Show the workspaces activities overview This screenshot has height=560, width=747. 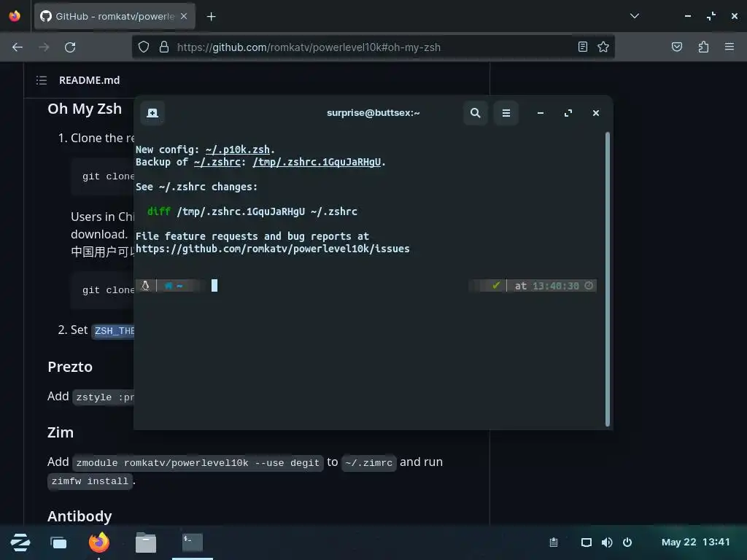(x=58, y=542)
